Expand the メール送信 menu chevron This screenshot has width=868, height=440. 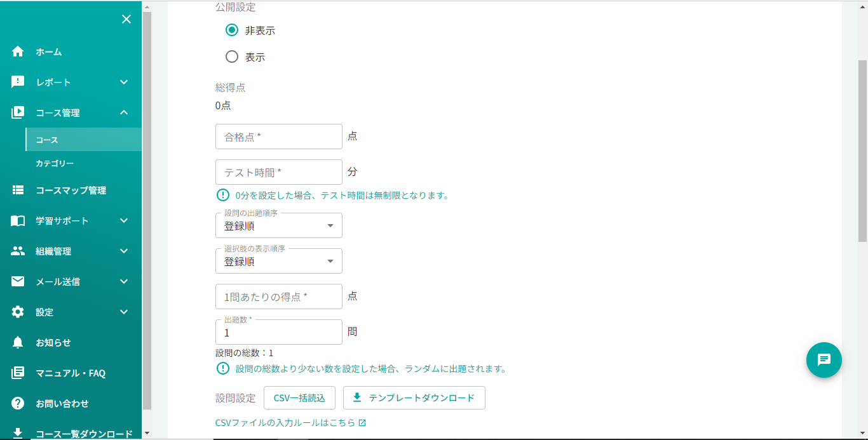pyautogui.click(x=124, y=282)
